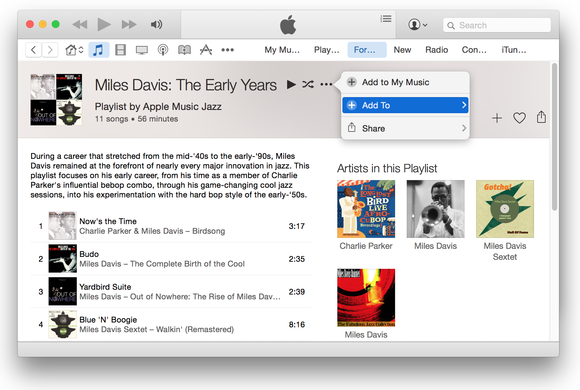Select the For You tab
Screen dimensions: 580x390
tap(367, 50)
